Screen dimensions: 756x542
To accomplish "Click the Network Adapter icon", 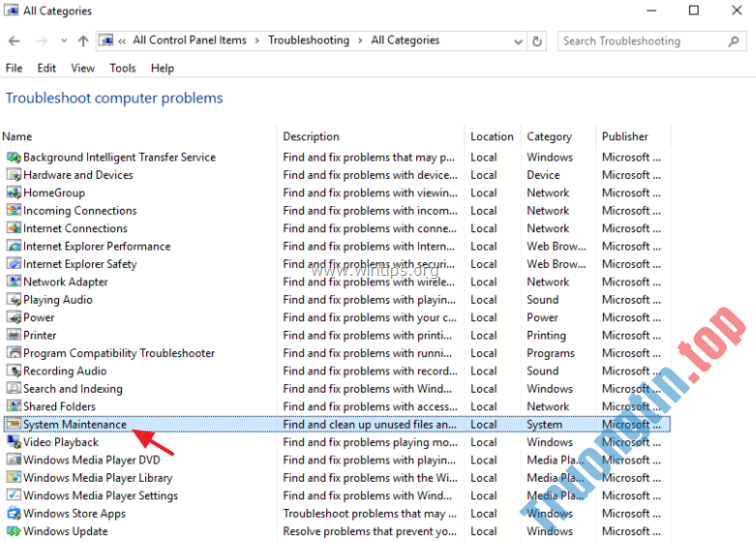I will [14, 283].
